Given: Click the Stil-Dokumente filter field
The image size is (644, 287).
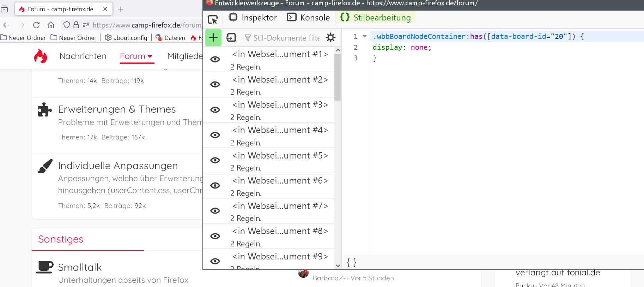Looking at the screenshot, I should click(x=286, y=38).
